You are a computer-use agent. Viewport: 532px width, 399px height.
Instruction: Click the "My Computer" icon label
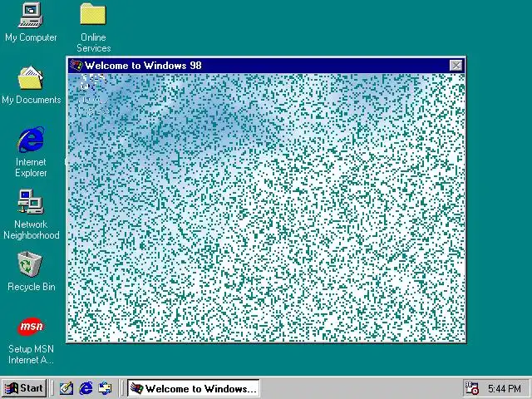tap(31, 37)
